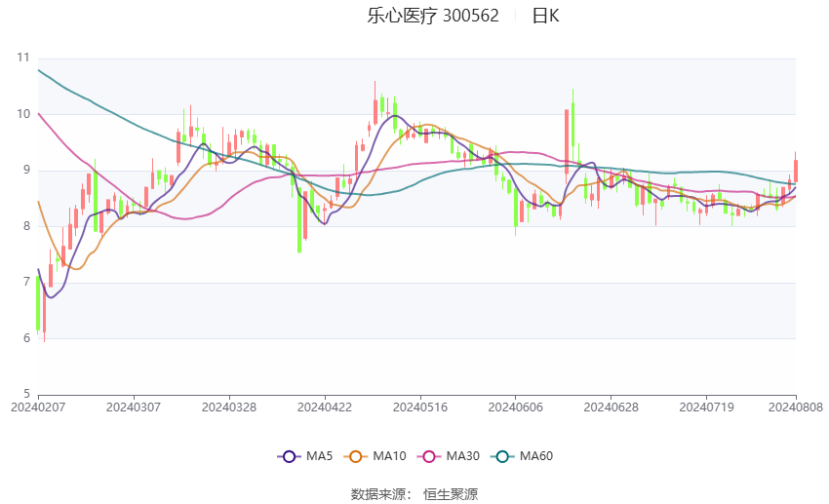
Task: Click the tall green candle at chart start
Action: pos(38,304)
